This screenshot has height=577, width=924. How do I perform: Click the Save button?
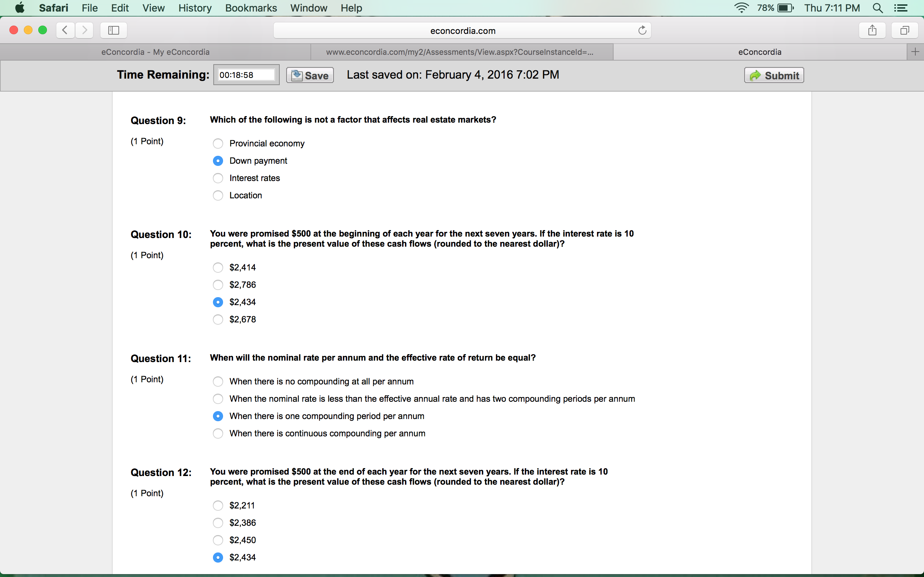click(x=310, y=75)
